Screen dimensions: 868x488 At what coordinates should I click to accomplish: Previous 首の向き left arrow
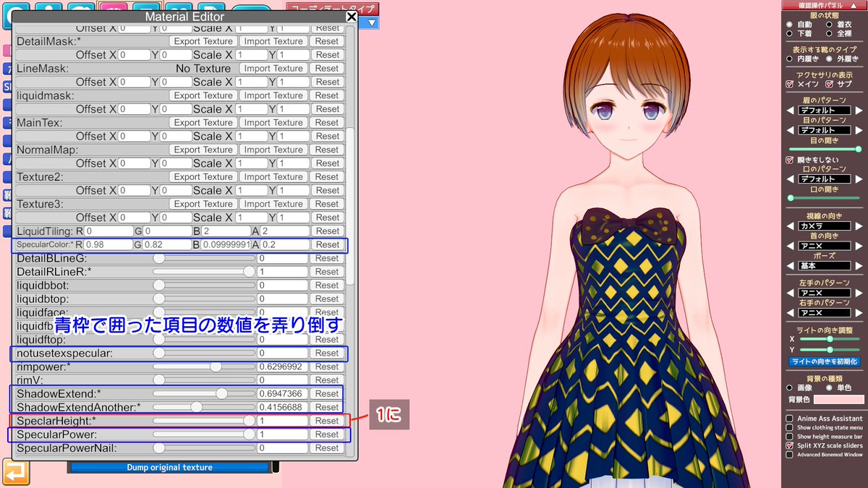791,246
